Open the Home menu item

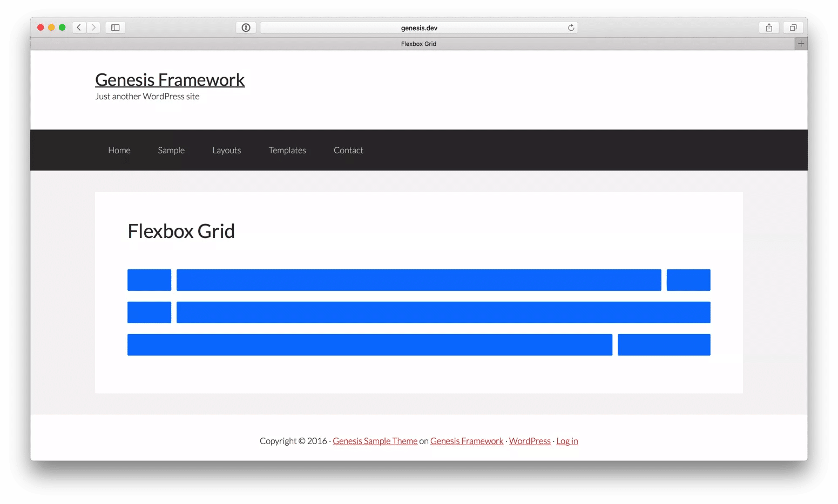tap(119, 150)
